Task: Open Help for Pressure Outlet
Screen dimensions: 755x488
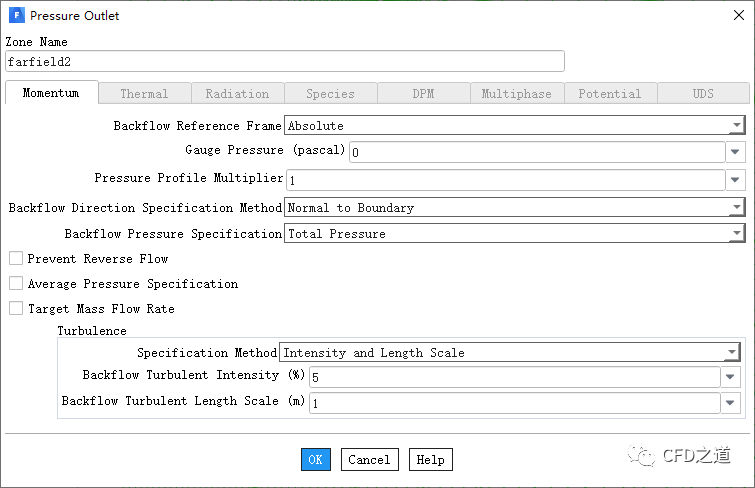Action: pos(430,460)
